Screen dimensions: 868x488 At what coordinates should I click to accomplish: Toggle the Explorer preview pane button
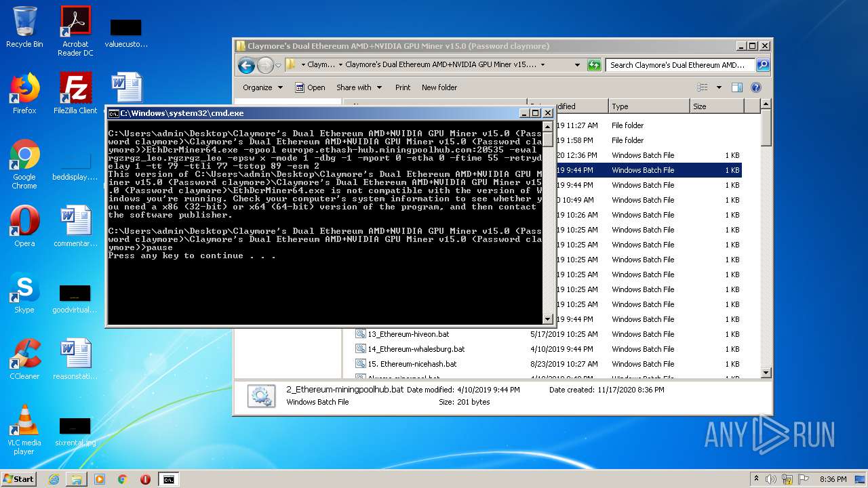pyautogui.click(x=737, y=87)
